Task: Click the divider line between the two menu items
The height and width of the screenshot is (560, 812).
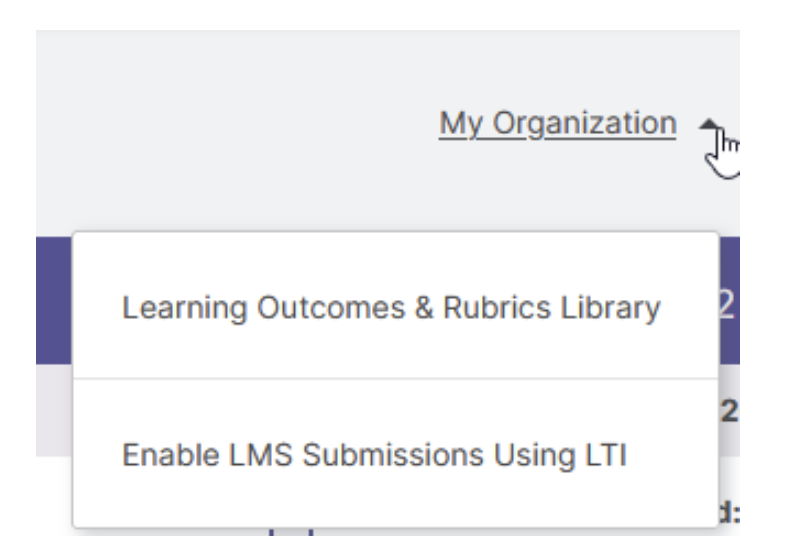Action: click(396, 379)
